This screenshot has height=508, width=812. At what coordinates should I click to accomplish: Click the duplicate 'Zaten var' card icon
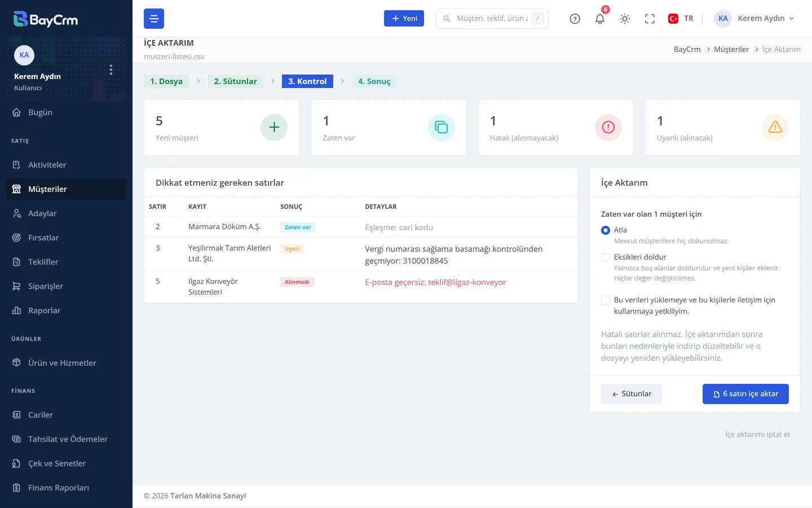(x=442, y=128)
